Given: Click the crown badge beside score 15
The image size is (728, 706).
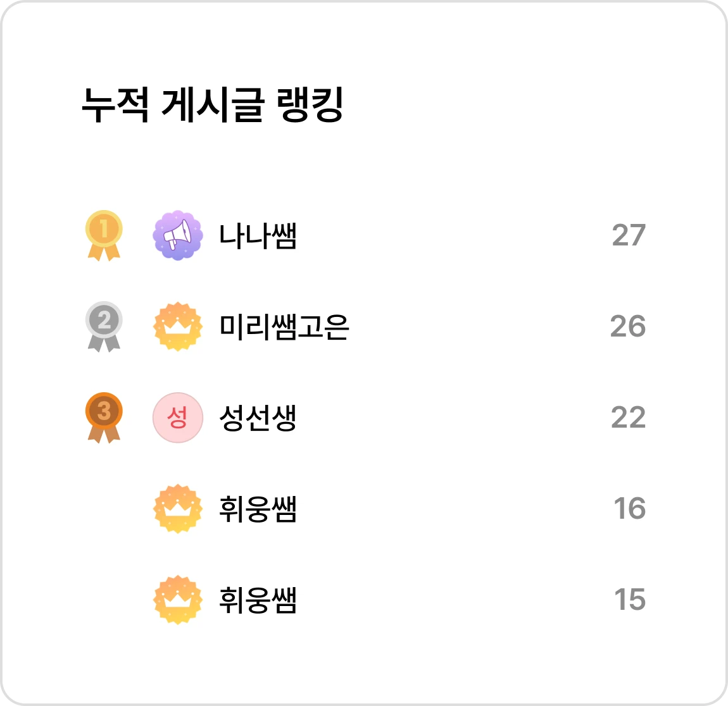Looking at the screenshot, I should (x=178, y=600).
